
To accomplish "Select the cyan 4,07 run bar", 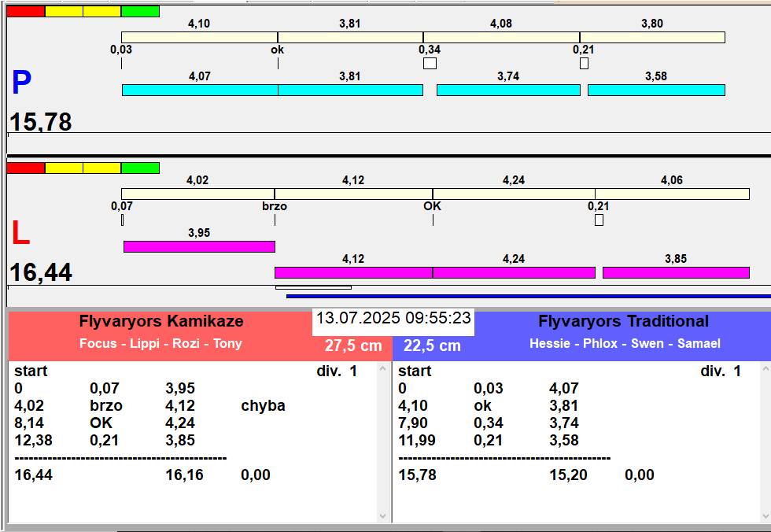I will click(200, 90).
